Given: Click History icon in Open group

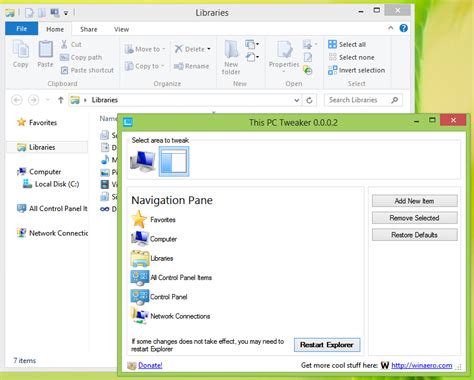Looking at the screenshot, I should pyautogui.click(x=308, y=70).
